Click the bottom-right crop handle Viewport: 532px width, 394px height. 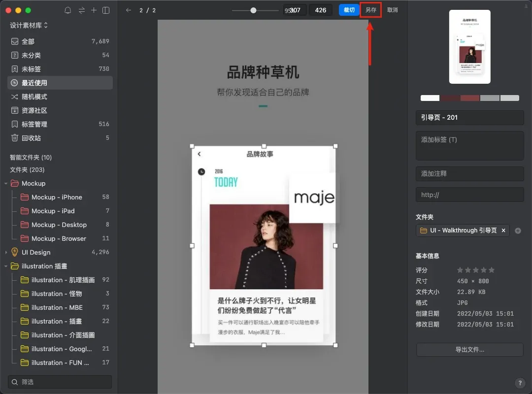click(x=335, y=345)
